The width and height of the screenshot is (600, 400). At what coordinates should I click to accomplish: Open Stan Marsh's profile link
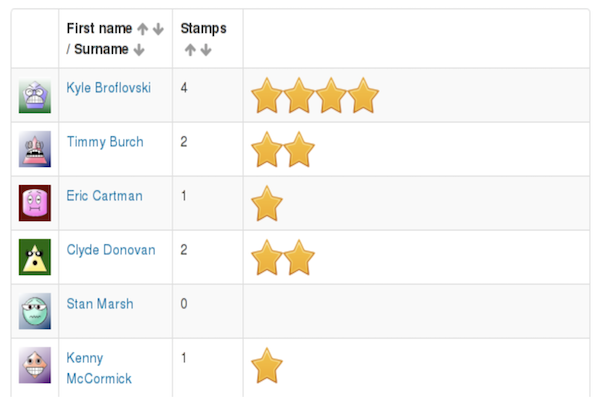click(x=100, y=304)
